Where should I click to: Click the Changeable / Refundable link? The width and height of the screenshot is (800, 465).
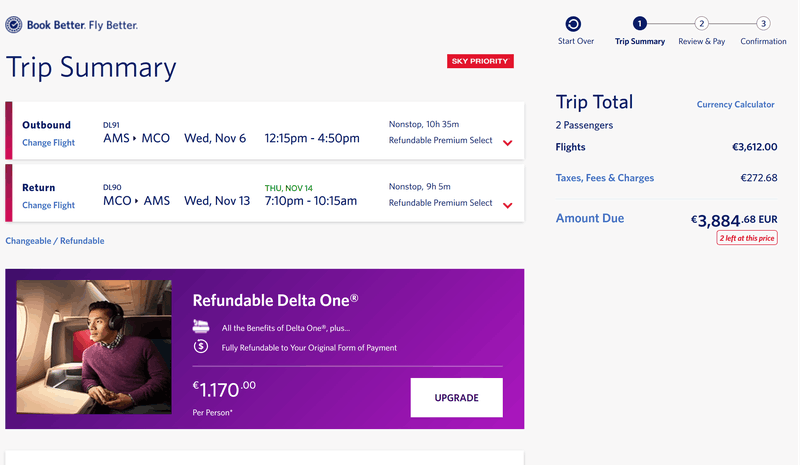55,241
